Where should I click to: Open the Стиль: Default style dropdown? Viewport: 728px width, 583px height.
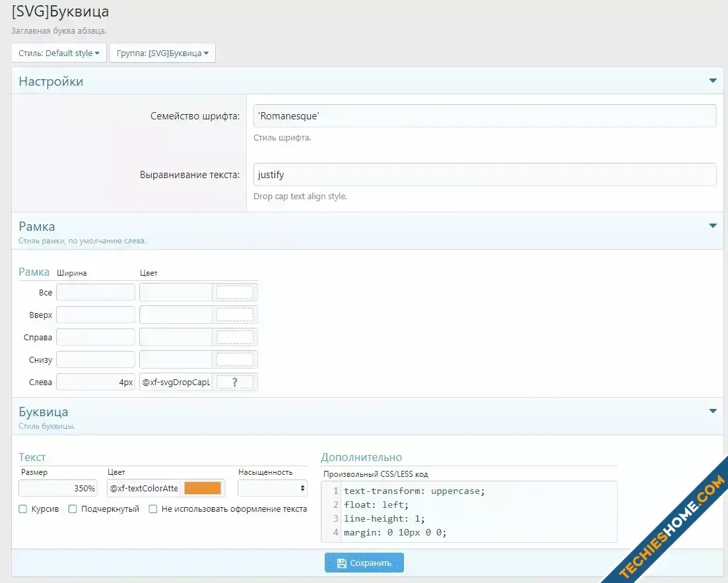tap(59, 53)
